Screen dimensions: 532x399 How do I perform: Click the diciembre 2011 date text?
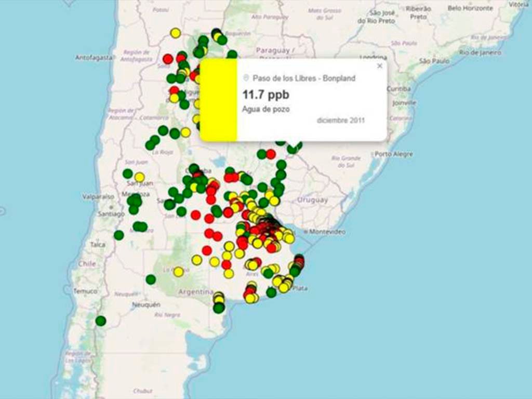[x=340, y=120]
